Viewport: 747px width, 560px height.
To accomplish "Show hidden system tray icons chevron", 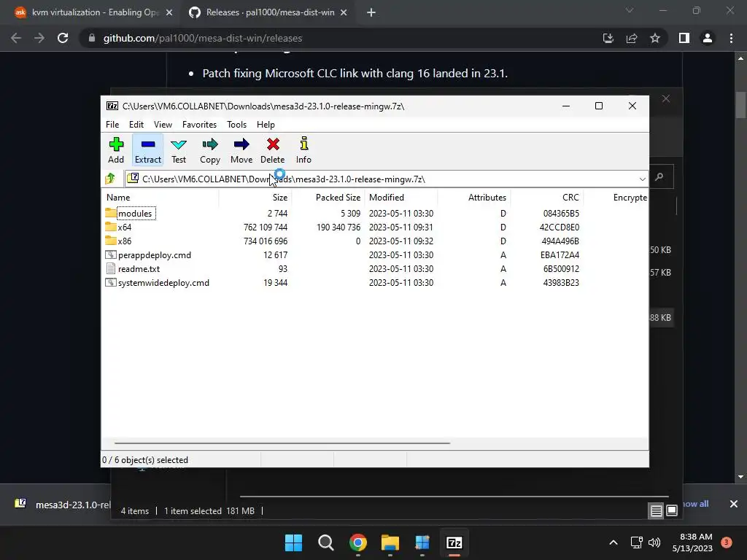I will pyautogui.click(x=614, y=542).
